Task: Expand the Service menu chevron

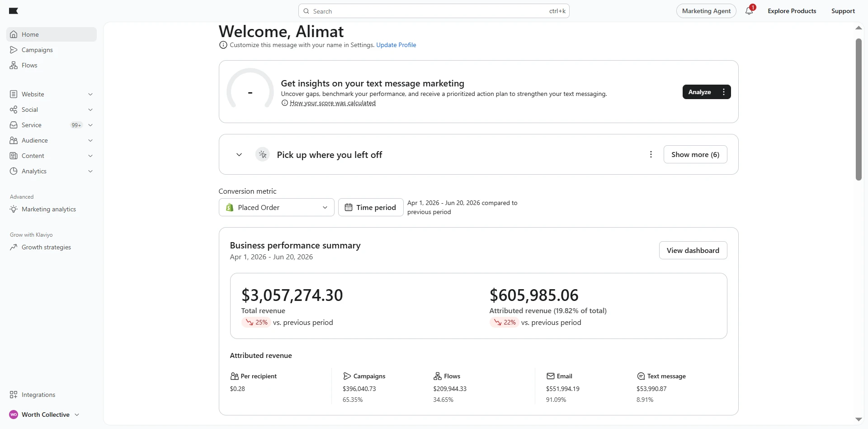Action: [90, 125]
